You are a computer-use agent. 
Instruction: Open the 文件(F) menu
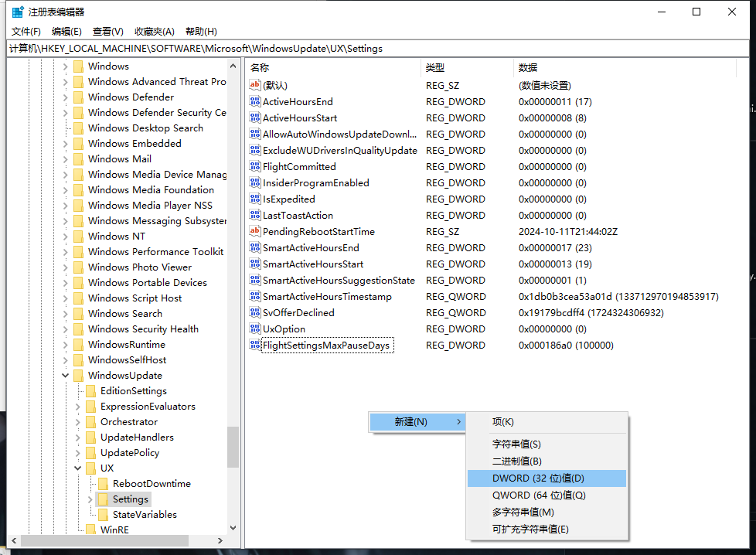pyautogui.click(x=26, y=32)
